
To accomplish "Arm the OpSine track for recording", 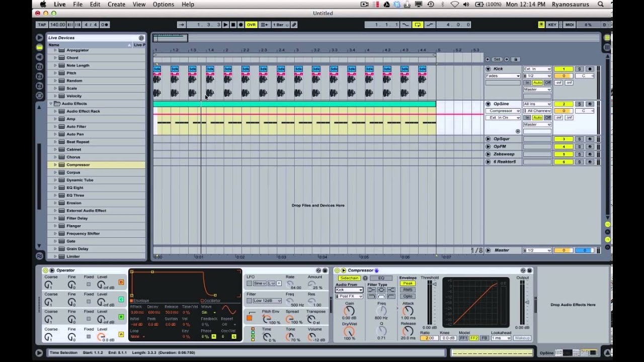I will [590, 104].
